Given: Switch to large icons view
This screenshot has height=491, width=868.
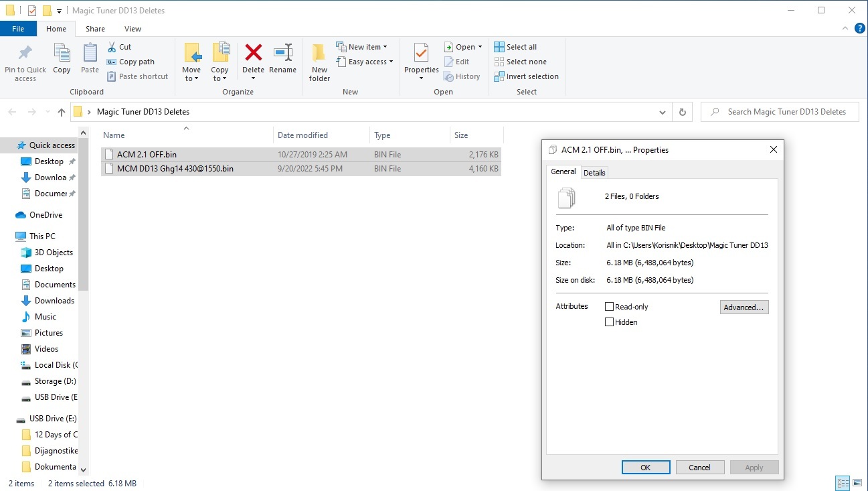Looking at the screenshot, I should pyautogui.click(x=857, y=483).
